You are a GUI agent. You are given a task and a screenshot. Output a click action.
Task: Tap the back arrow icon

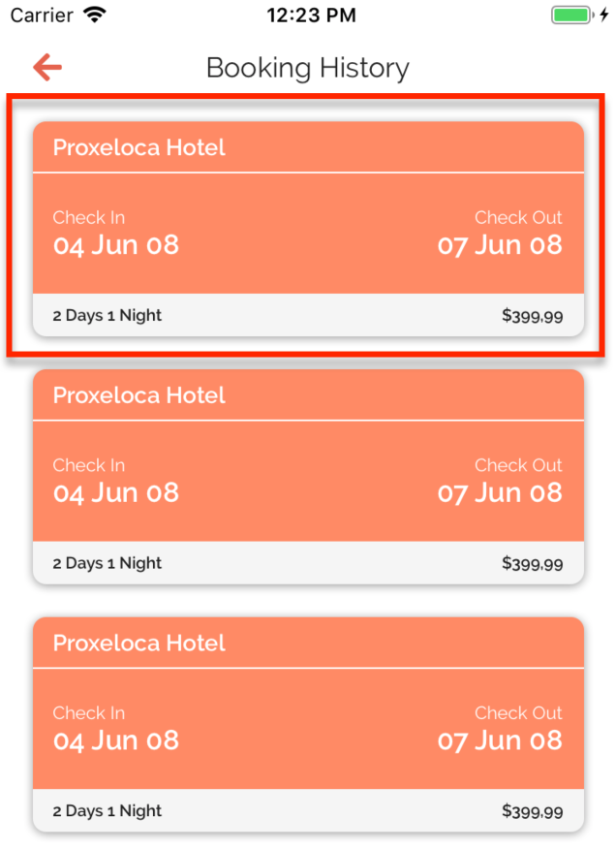46,67
